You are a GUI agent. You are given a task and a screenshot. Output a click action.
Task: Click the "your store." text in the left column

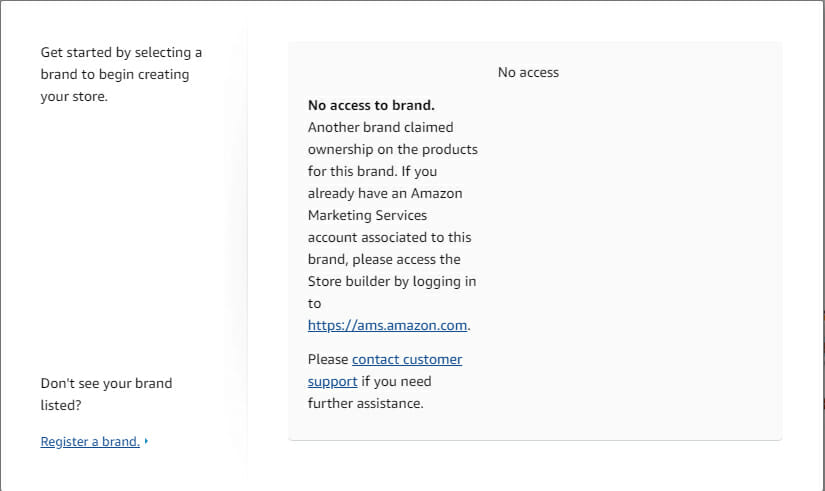click(x=74, y=97)
